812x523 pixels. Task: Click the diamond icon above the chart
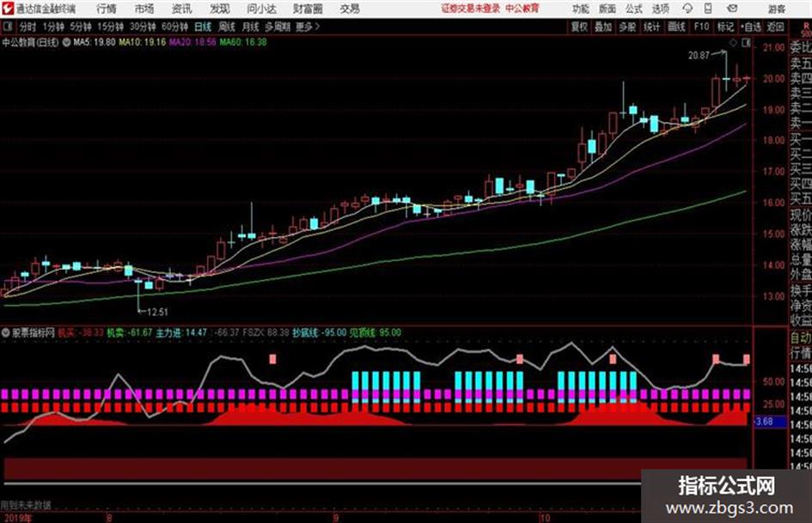point(733,43)
